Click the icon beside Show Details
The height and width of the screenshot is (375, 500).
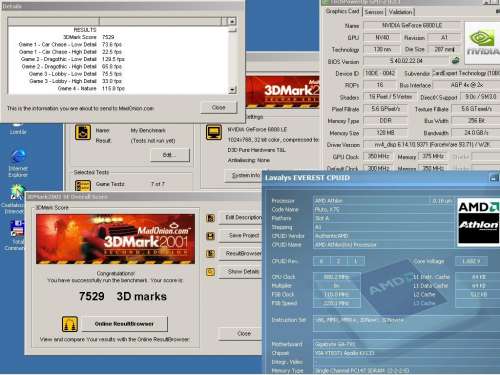(x=210, y=272)
